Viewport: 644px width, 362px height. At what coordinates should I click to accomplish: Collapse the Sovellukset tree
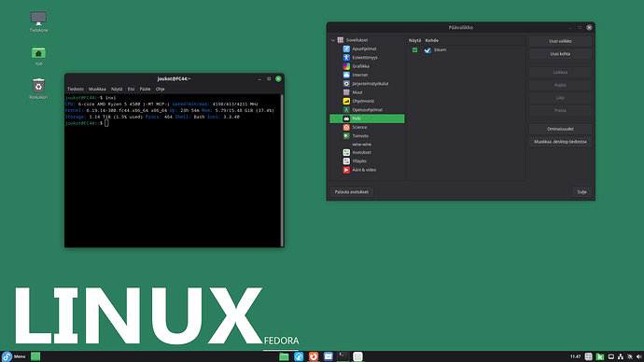pyautogui.click(x=333, y=40)
